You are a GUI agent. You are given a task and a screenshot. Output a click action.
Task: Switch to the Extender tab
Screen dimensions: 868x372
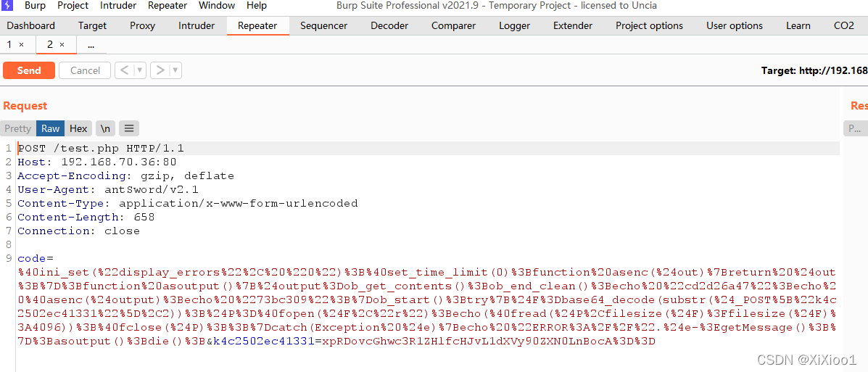click(573, 25)
